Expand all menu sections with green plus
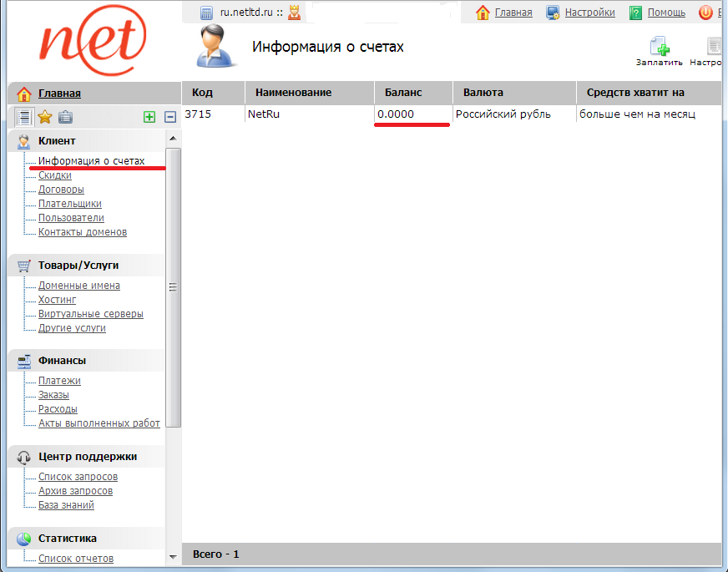Screen dimensions: 728x572 click(149, 118)
